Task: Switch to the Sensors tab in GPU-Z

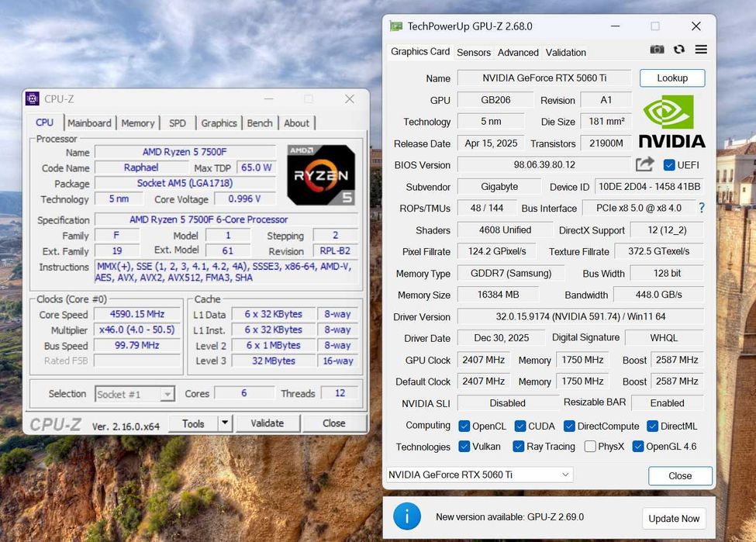Action: (x=474, y=52)
